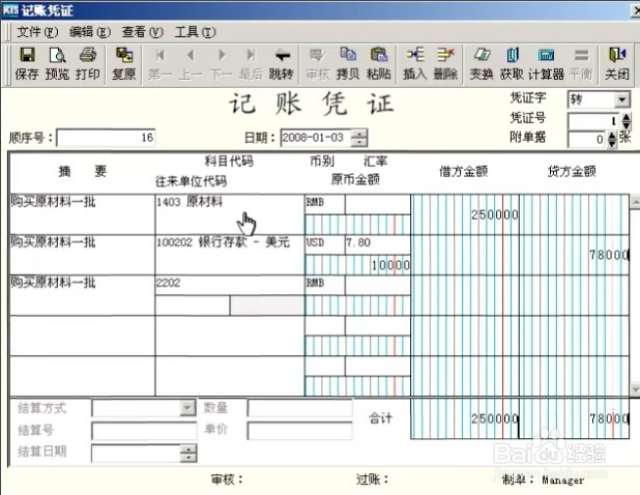This screenshot has height=495, width=640.
Task: Click the 打印 printer icon
Action: click(87, 64)
